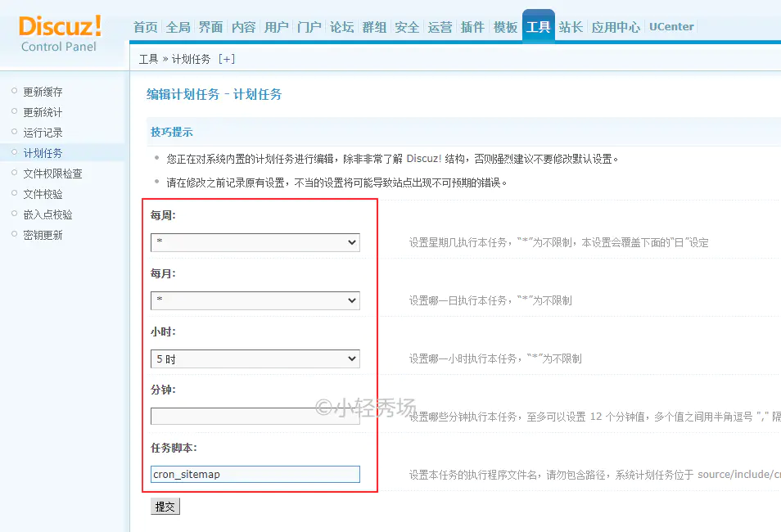
Task: Go to the 插件 navigation tab
Action: [472, 27]
